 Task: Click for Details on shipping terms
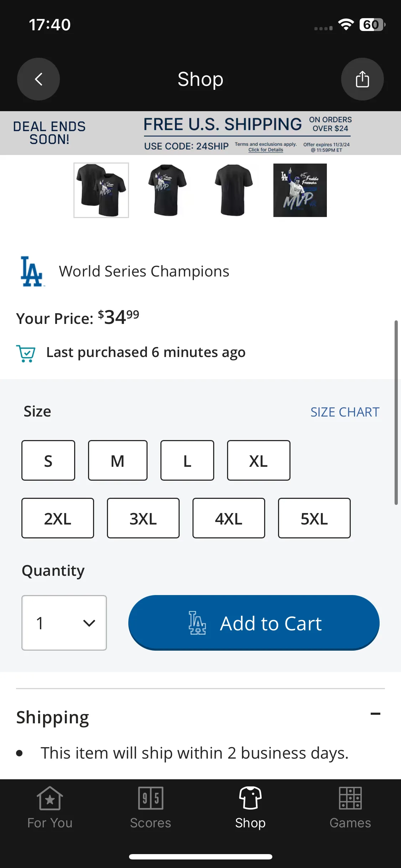pos(266,150)
